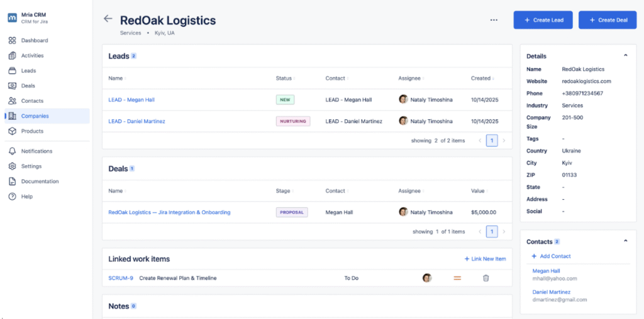The image size is (644, 319).
Task: Click phone number +380971234567
Action: (582, 94)
